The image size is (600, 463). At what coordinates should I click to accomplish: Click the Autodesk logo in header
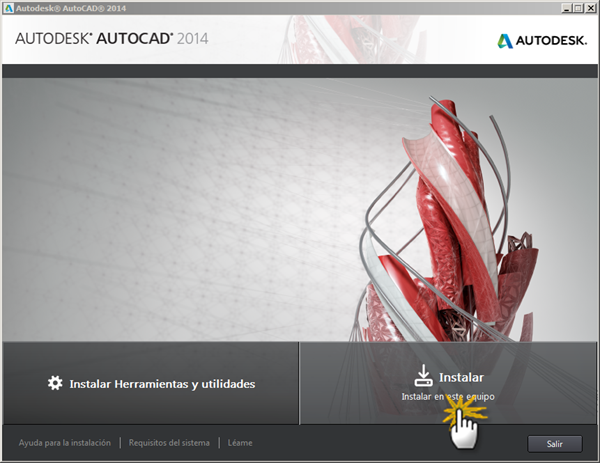click(542, 40)
